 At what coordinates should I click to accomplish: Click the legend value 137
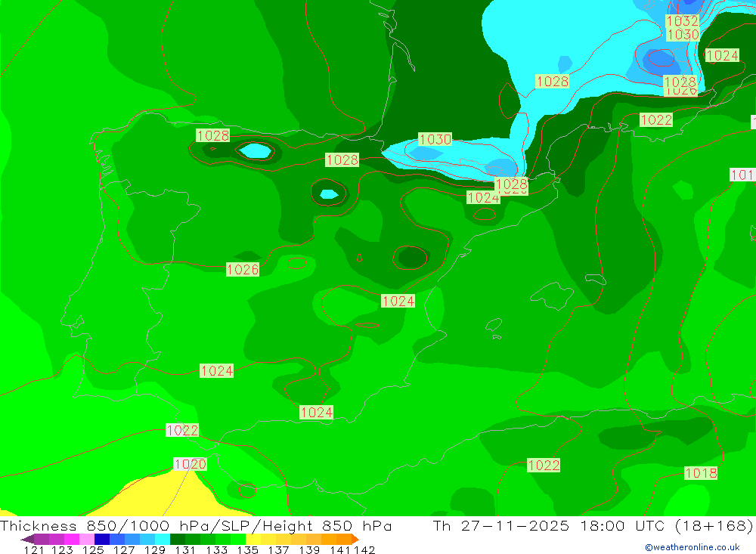pos(278,549)
